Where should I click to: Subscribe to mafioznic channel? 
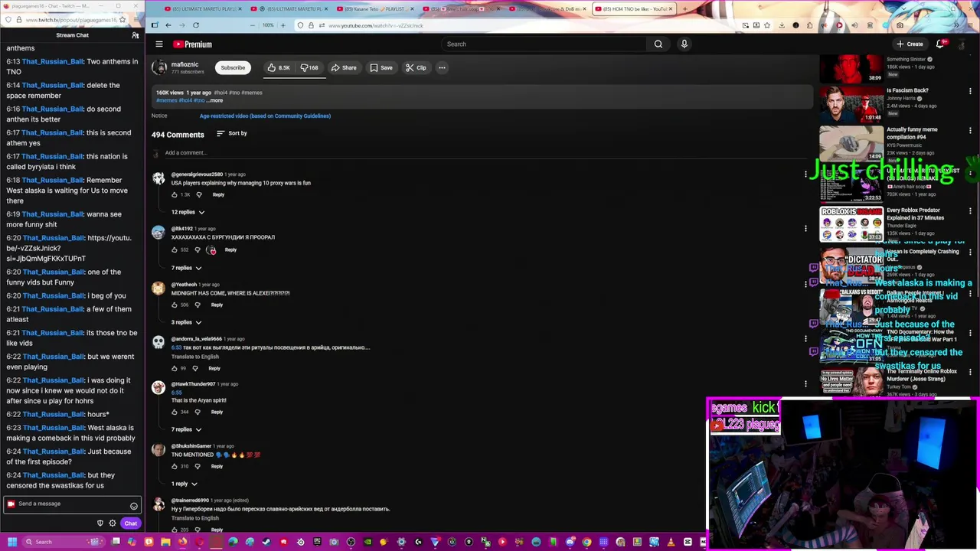[x=233, y=67]
